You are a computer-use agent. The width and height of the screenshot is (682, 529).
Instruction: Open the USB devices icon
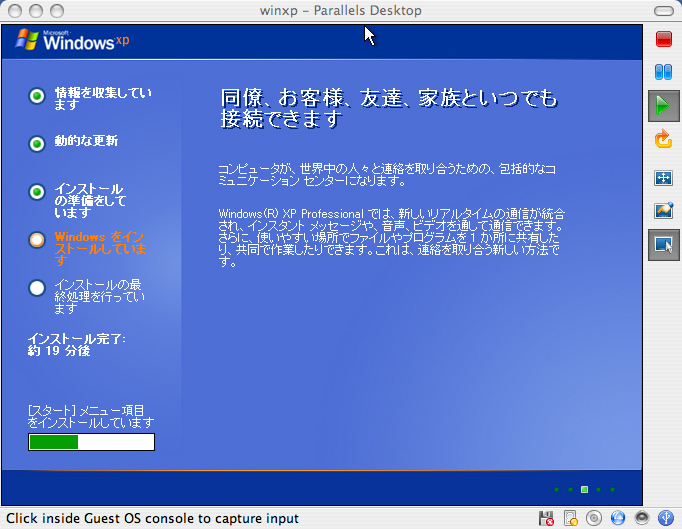pyautogui.click(x=666, y=518)
